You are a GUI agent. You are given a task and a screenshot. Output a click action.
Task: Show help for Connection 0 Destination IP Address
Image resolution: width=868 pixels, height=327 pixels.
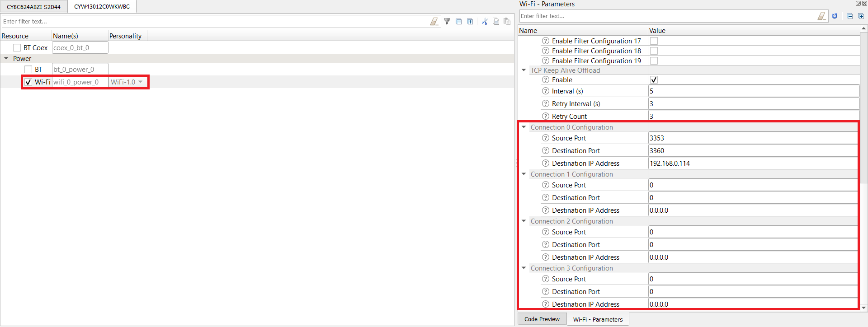coord(546,163)
